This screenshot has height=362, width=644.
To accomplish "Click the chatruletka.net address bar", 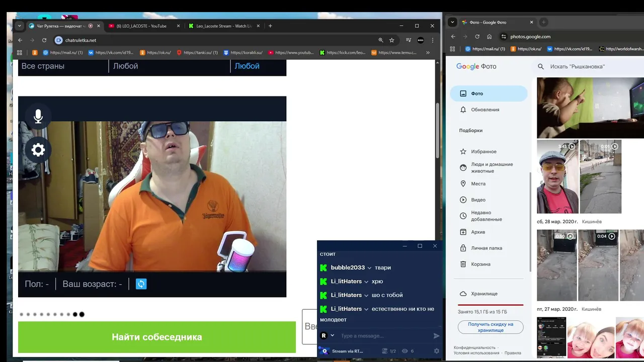I will click(x=216, y=40).
